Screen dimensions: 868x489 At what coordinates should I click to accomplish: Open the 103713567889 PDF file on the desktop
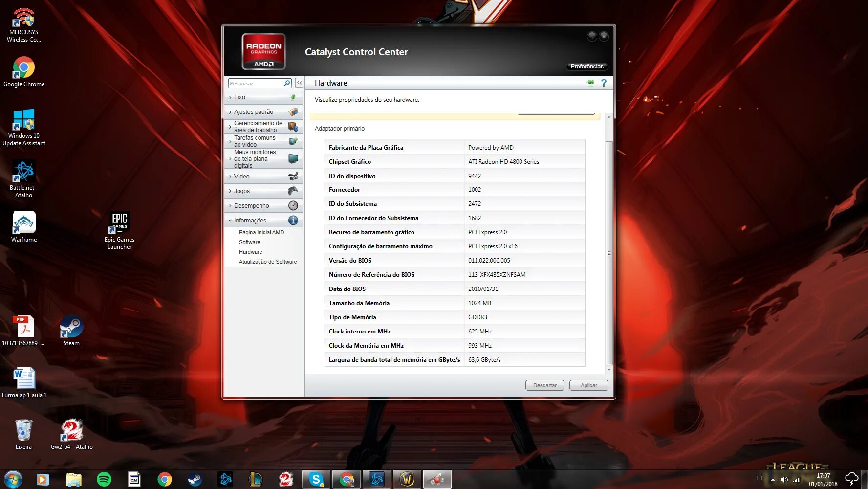[23, 331]
